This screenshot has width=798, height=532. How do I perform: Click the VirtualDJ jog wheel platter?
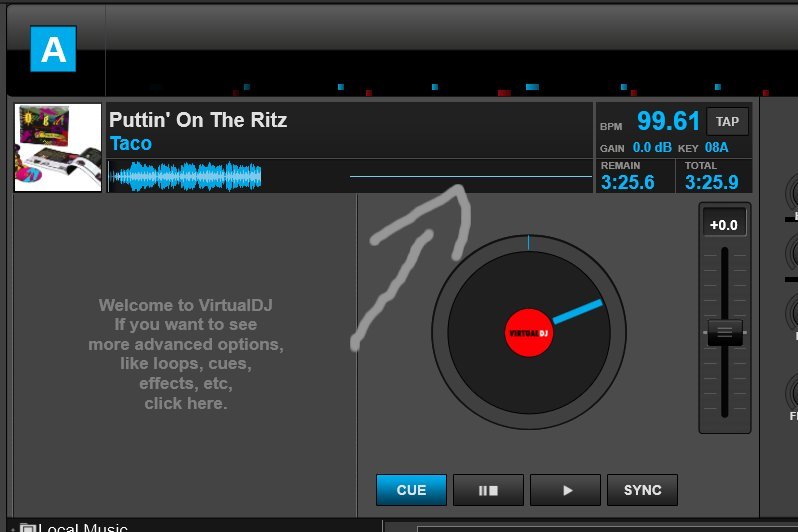coord(529,332)
